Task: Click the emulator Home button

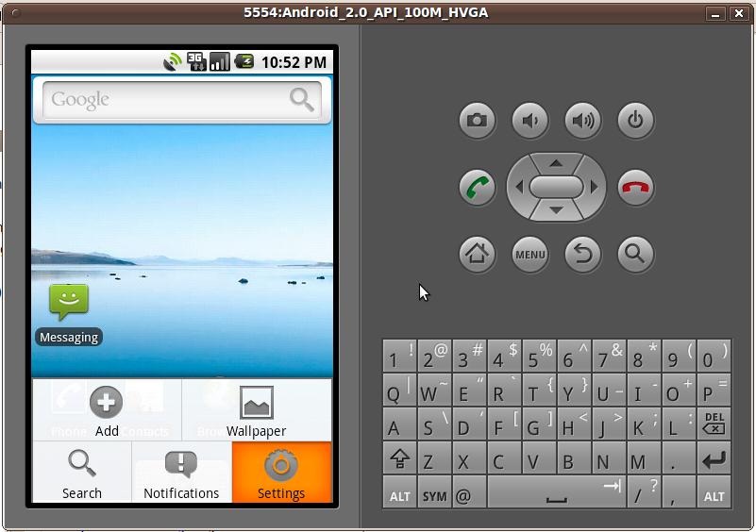Action: tap(477, 255)
